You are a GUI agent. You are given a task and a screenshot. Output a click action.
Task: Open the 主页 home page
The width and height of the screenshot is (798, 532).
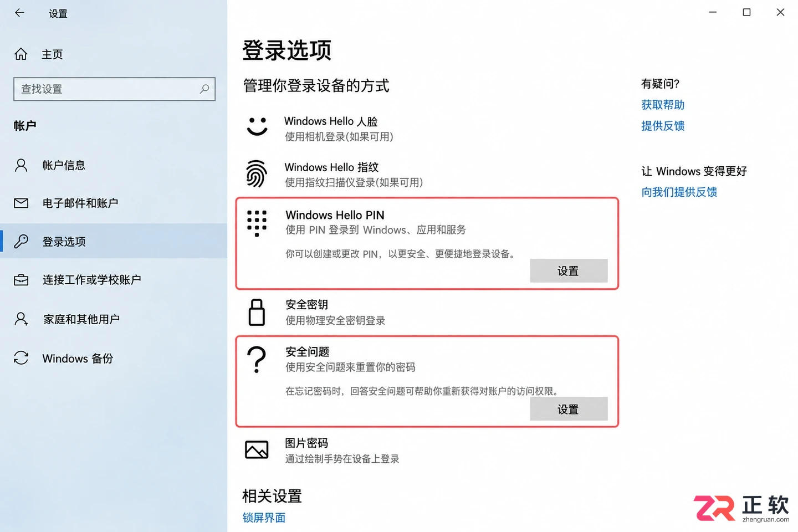tap(52, 54)
